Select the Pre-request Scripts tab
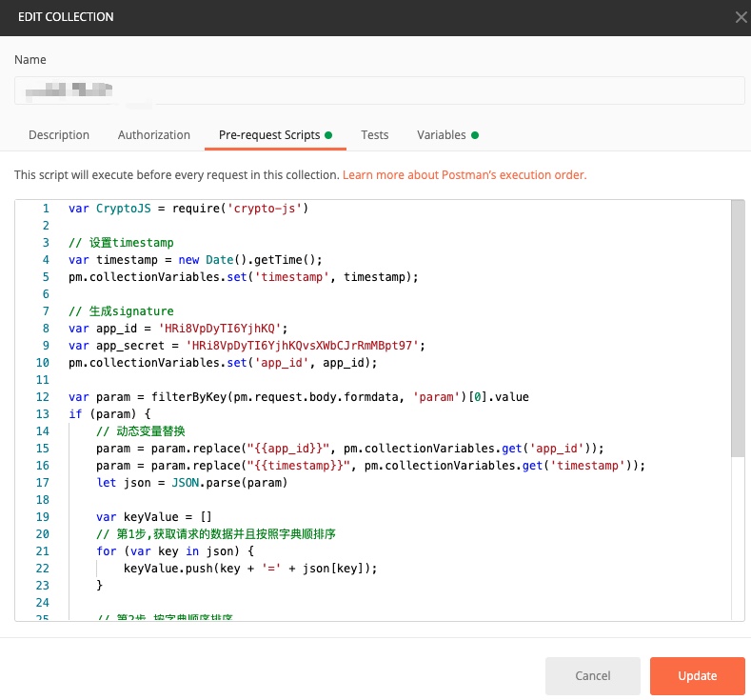The height and width of the screenshot is (700, 751). click(269, 135)
